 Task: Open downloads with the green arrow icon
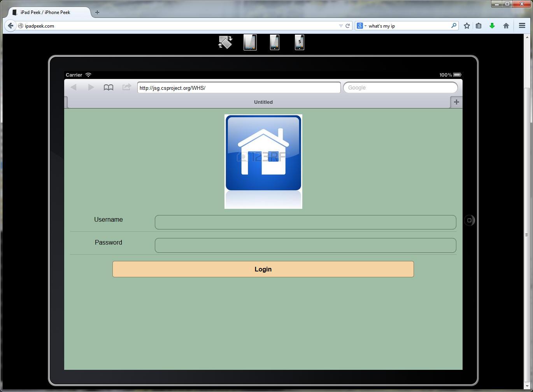coord(492,26)
